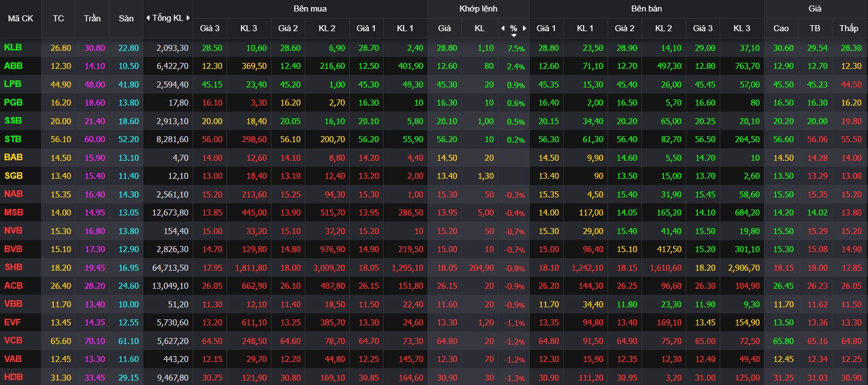Click the VAB ticker symbol
Viewport: 868px width, 385px height.
pos(13,359)
